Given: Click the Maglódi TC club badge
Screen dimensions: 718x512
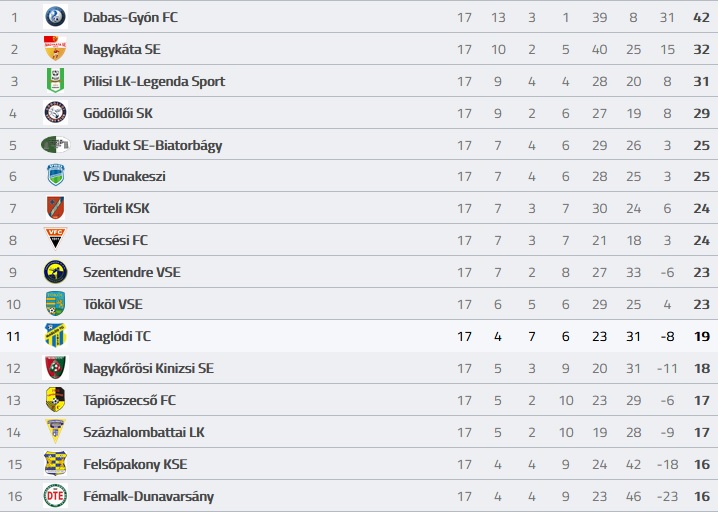Looking at the screenshot, I should 55,336.
